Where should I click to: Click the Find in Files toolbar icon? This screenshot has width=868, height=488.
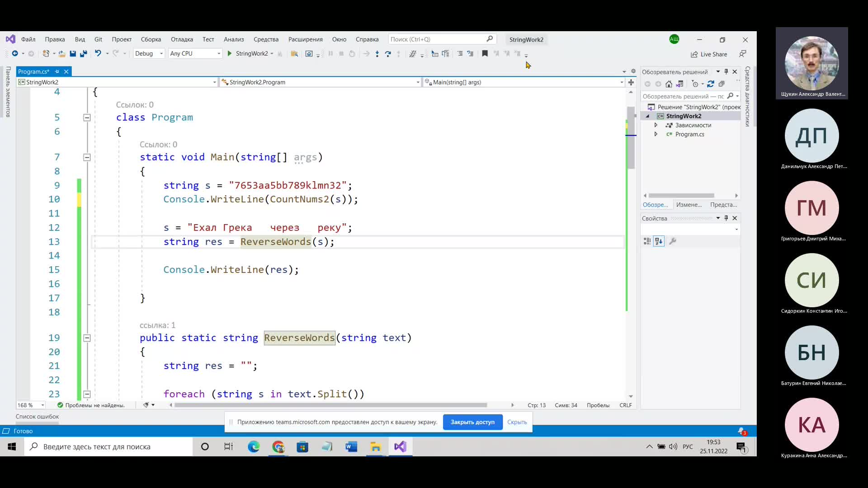294,53
